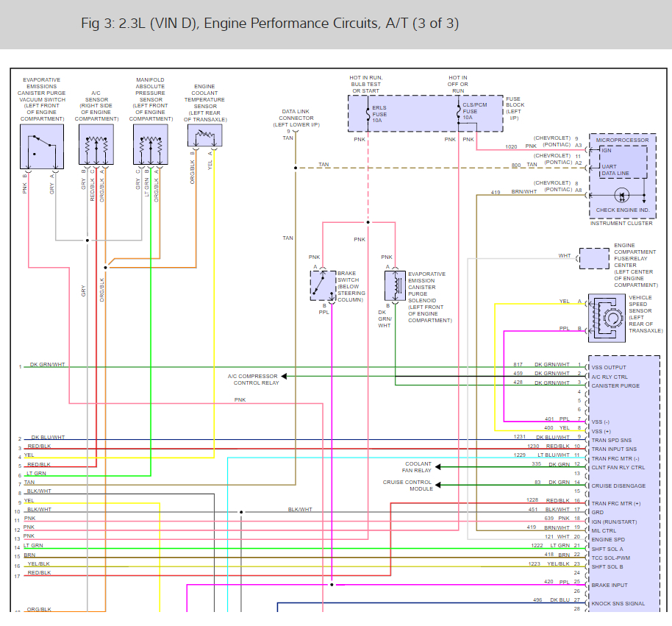Click the Fig 3 diagram title

(x=270, y=23)
